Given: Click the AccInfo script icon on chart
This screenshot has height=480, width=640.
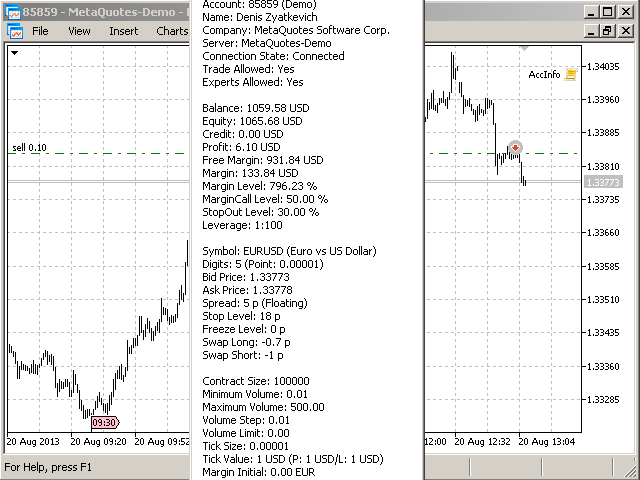Looking at the screenshot, I should [x=571, y=75].
